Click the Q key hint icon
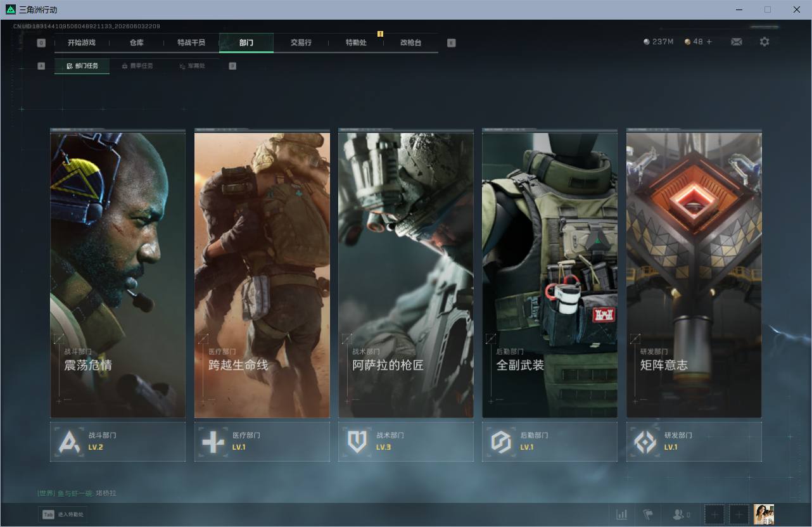 [41, 43]
